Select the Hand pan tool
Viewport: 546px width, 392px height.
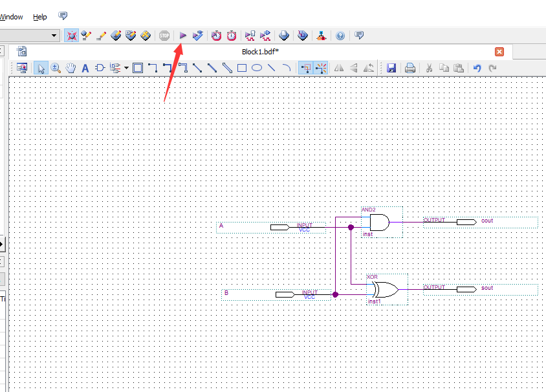coord(71,68)
